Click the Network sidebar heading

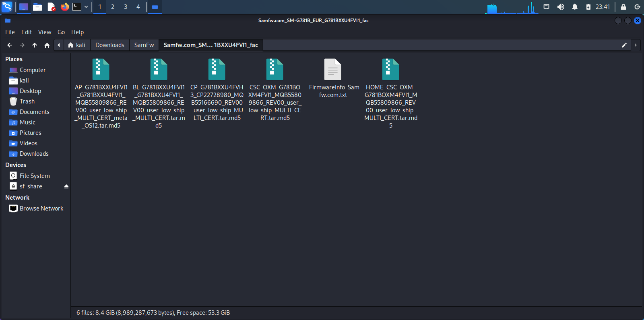17,198
